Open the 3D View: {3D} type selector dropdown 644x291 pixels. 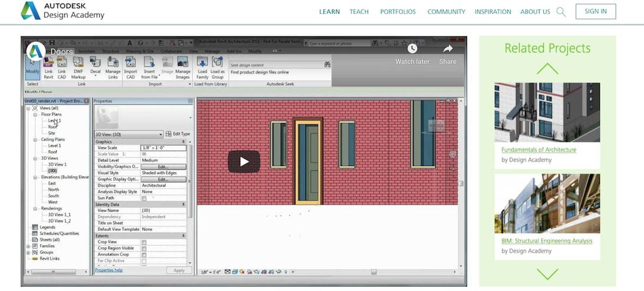pyautogui.click(x=129, y=134)
